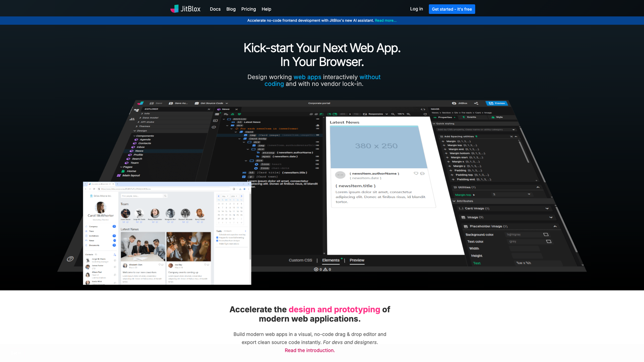Open the Read the introduction link
This screenshot has height=362, width=644.
pos(310,350)
